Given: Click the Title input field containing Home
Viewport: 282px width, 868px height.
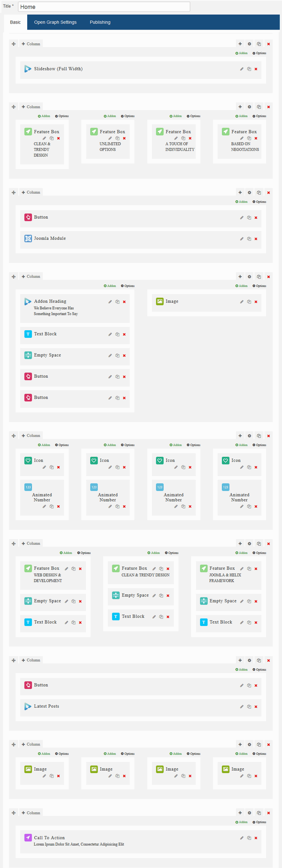Looking at the screenshot, I should pos(104,7).
